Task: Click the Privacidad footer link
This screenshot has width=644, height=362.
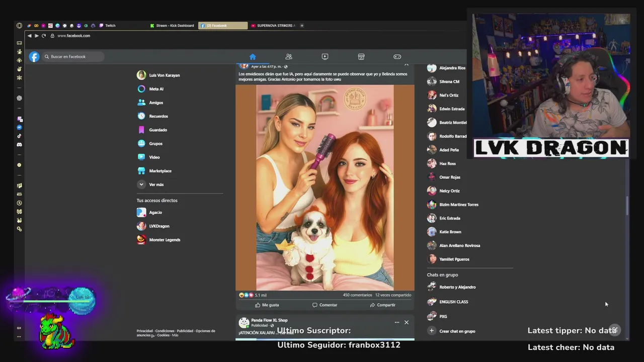Action: [x=144, y=331]
